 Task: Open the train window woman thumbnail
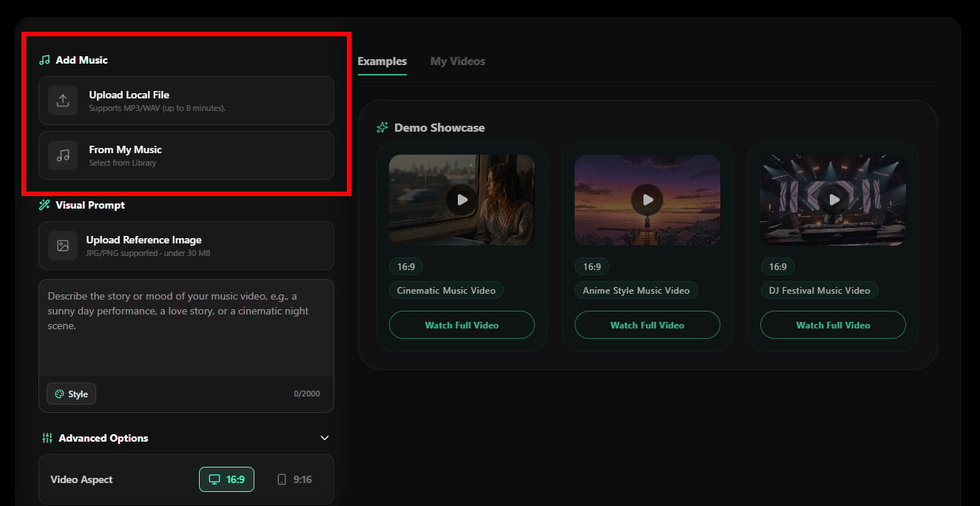click(x=462, y=200)
